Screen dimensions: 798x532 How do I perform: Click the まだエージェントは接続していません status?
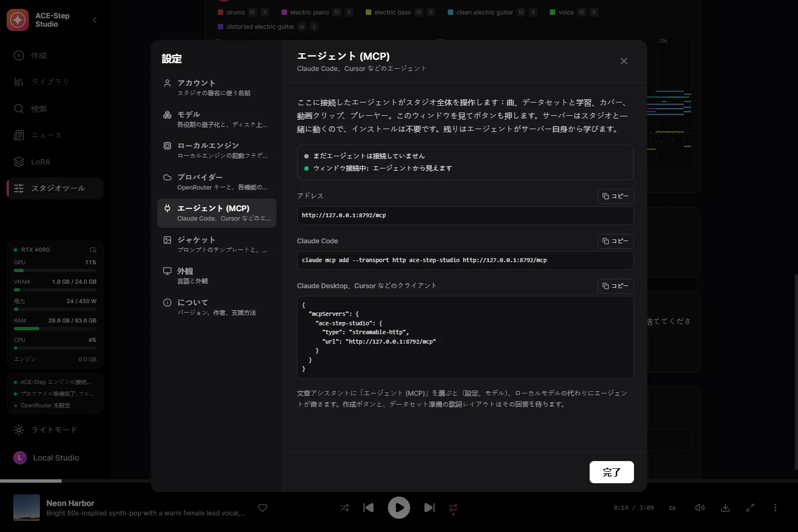pos(364,156)
